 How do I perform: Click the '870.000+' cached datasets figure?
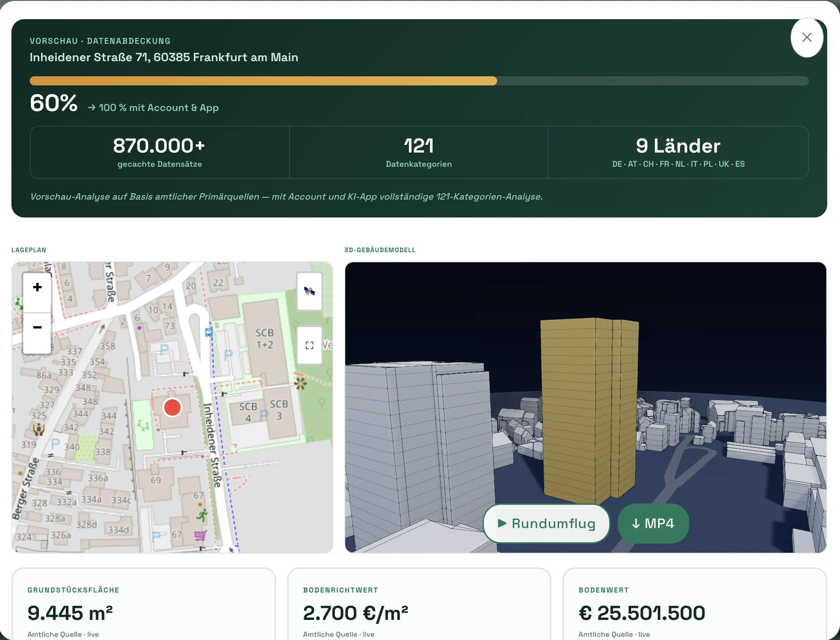click(x=159, y=146)
